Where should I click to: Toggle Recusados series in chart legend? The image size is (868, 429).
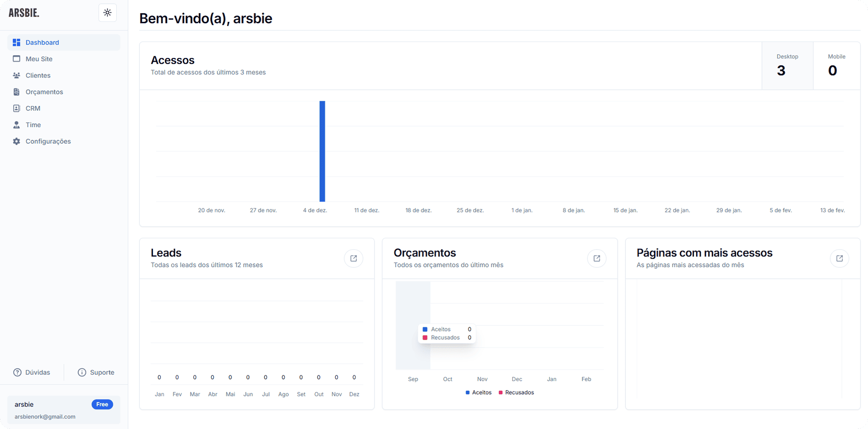point(516,392)
